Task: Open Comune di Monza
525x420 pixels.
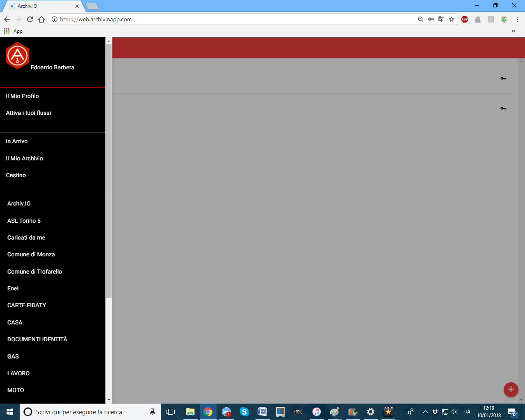Action: pos(31,254)
